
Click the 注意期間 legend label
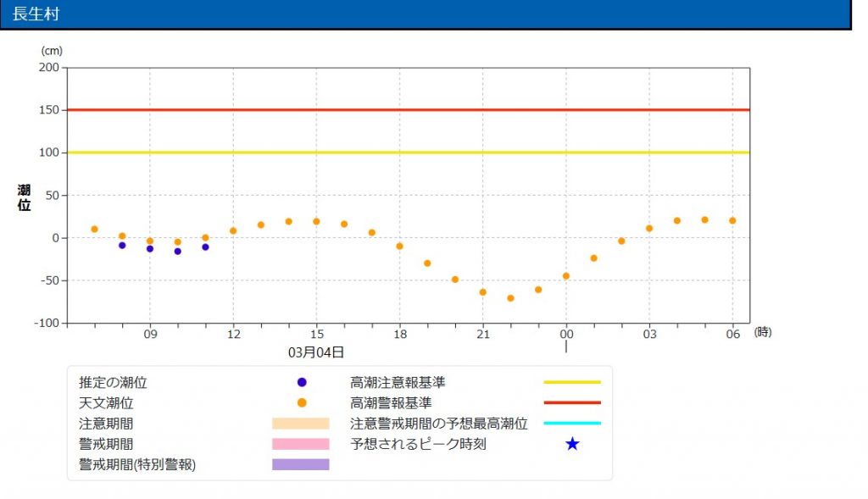106,424
